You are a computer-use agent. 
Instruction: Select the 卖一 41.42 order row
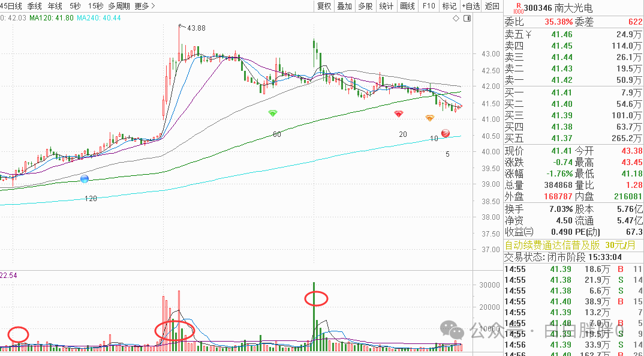pyautogui.click(x=573, y=80)
